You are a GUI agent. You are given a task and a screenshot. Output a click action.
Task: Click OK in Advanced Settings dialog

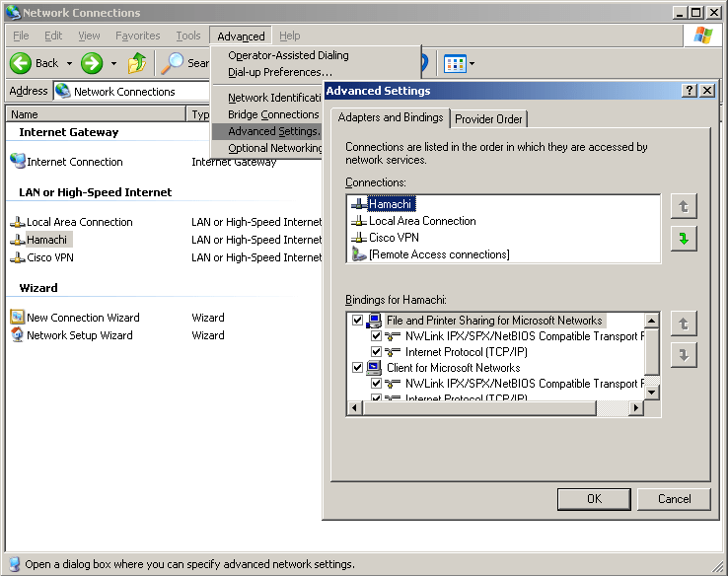tap(594, 499)
